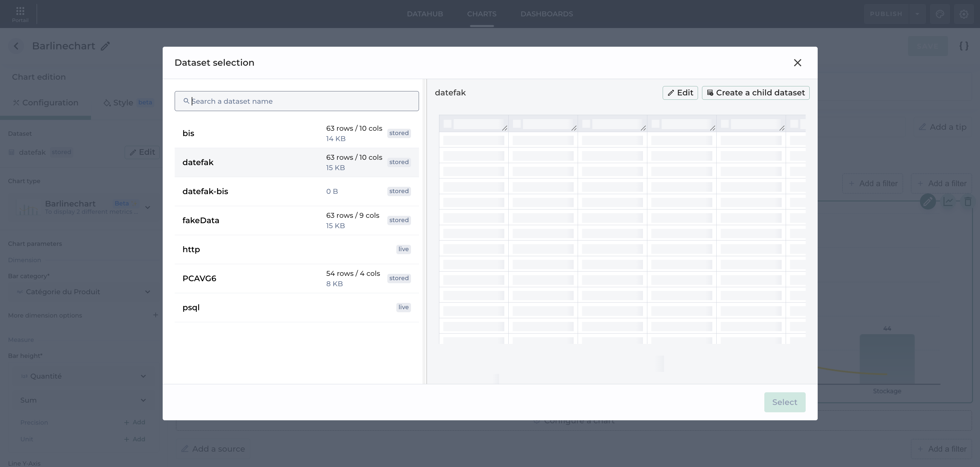Click Edit next to datefak dataset in sidebar
The image size is (980, 467).
point(142,152)
